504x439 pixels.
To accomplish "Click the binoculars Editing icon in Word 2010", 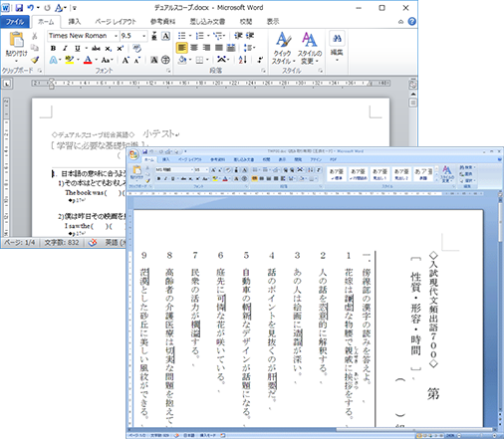I will [337, 39].
